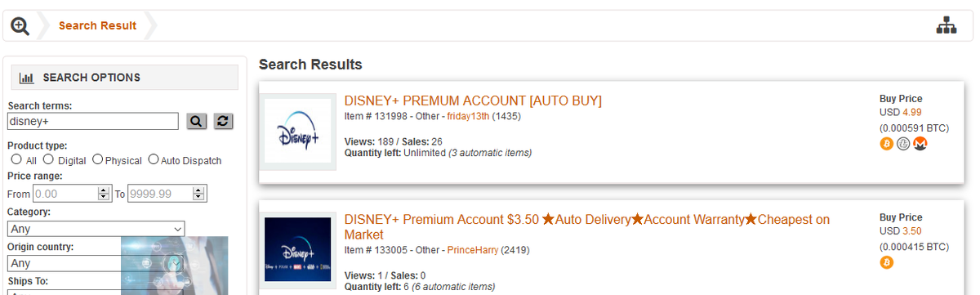Open DISNEY+ PREMUM ACCOUNT [AUTO BUY] listing
Viewport: 980px width, 295px height.
click(x=473, y=101)
